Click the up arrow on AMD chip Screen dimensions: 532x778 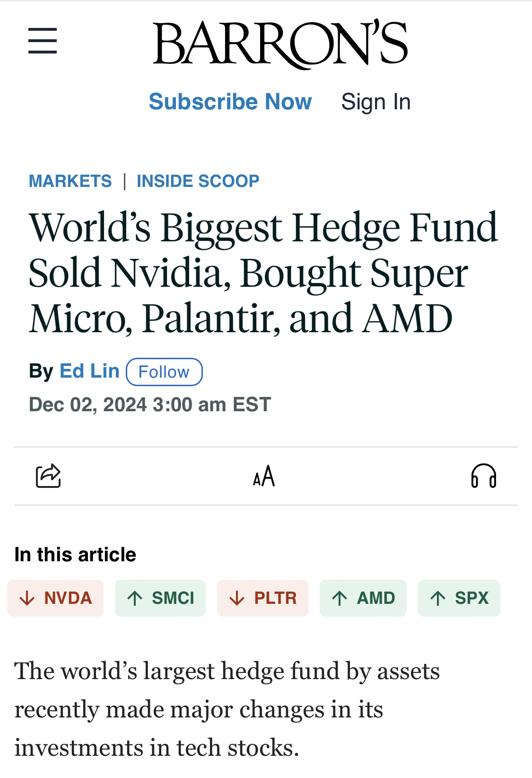(x=340, y=598)
